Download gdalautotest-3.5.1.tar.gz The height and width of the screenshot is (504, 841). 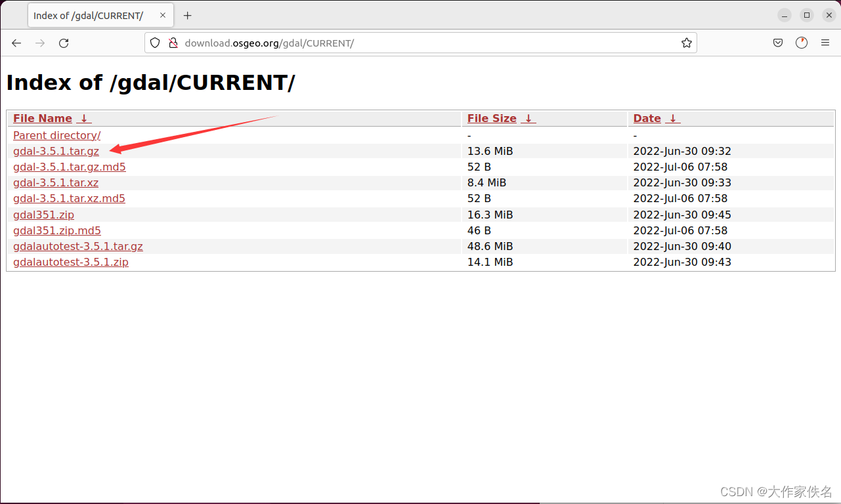[78, 247]
